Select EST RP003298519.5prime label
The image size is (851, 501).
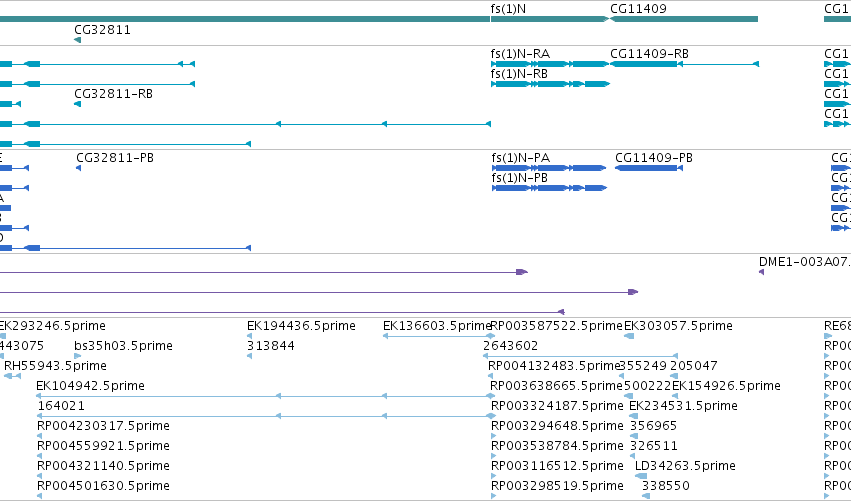(x=557, y=486)
